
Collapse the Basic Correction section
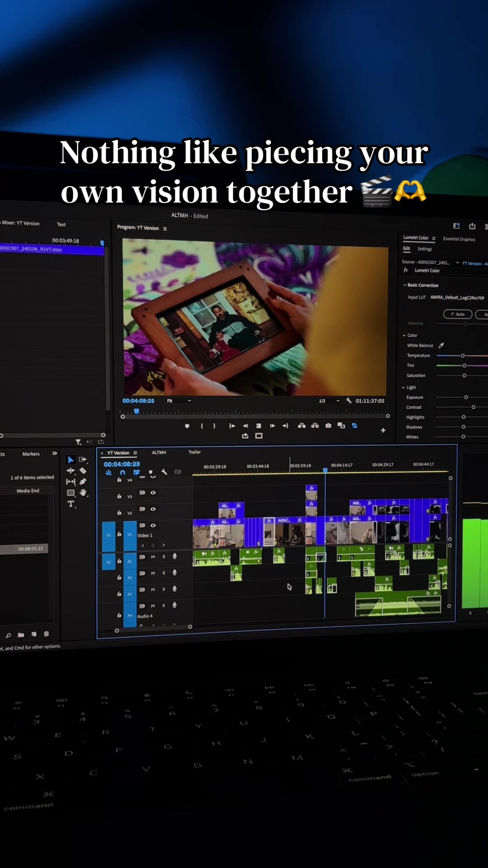pyautogui.click(x=405, y=285)
